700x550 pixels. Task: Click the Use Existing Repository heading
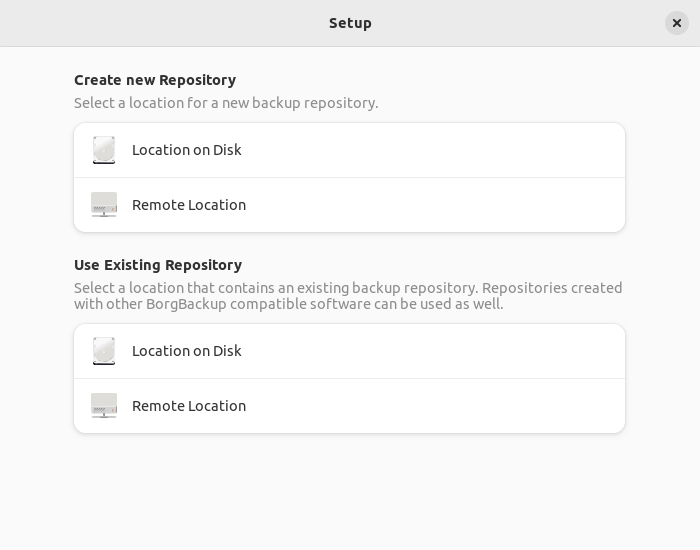[158, 265]
